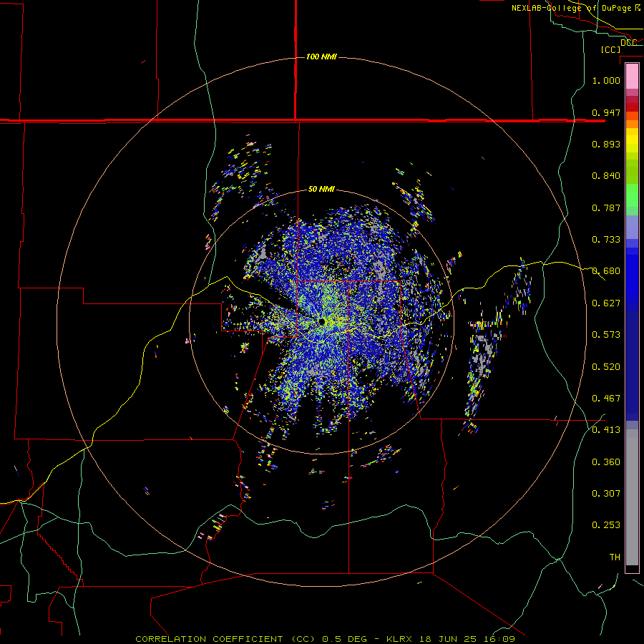
Task: Click the 0.573 scale value
Action: [x=606, y=334]
